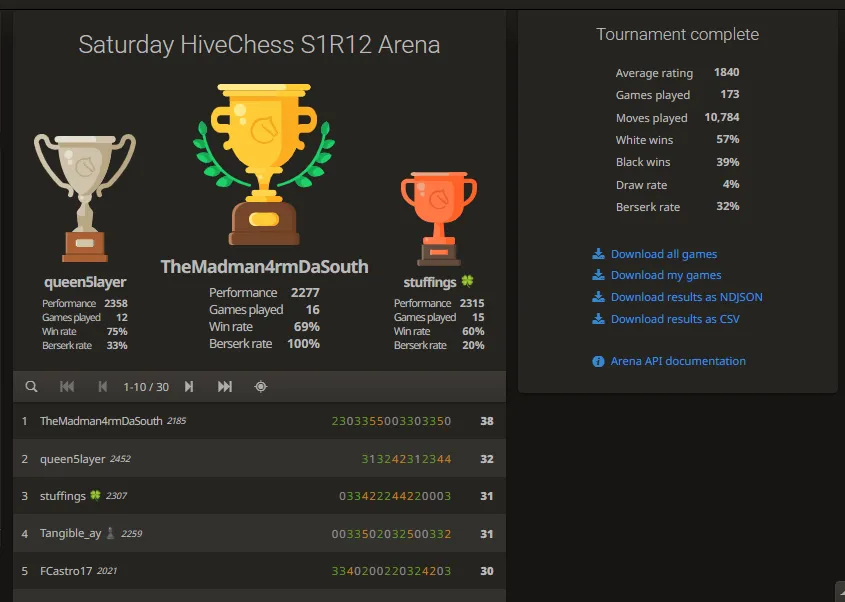The height and width of the screenshot is (602, 845).
Task: Click the bronze trophy above stuffings
Action: pyautogui.click(x=439, y=218)
